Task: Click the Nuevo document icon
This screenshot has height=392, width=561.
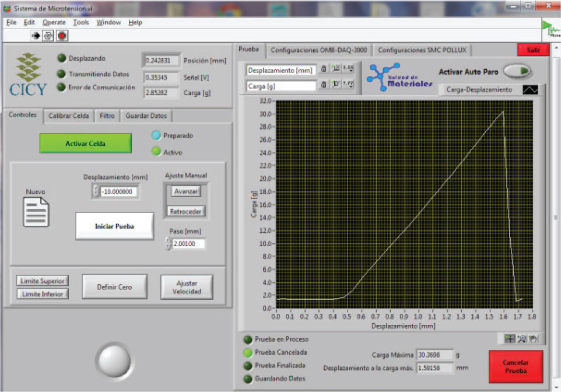Action: tap(36, 212)
